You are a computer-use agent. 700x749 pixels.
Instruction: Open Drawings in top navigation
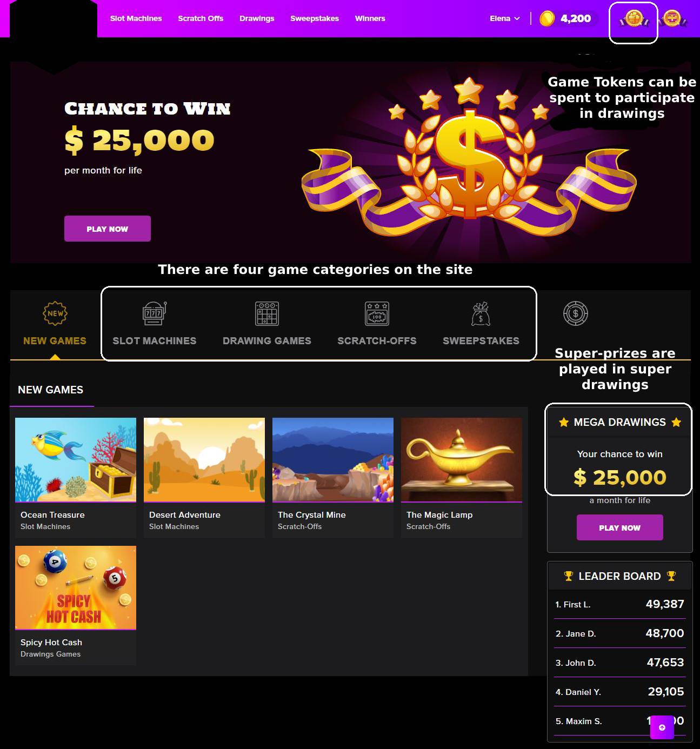pos(257,18)
